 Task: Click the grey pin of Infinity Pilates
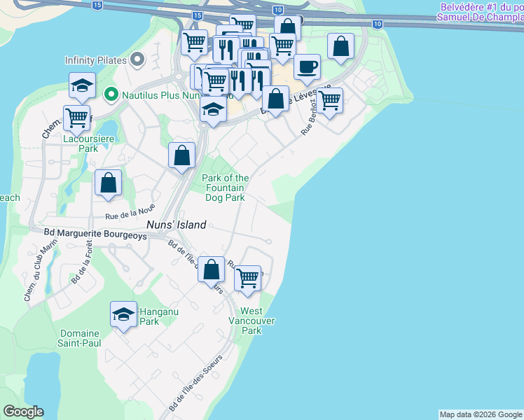point(137,59)
